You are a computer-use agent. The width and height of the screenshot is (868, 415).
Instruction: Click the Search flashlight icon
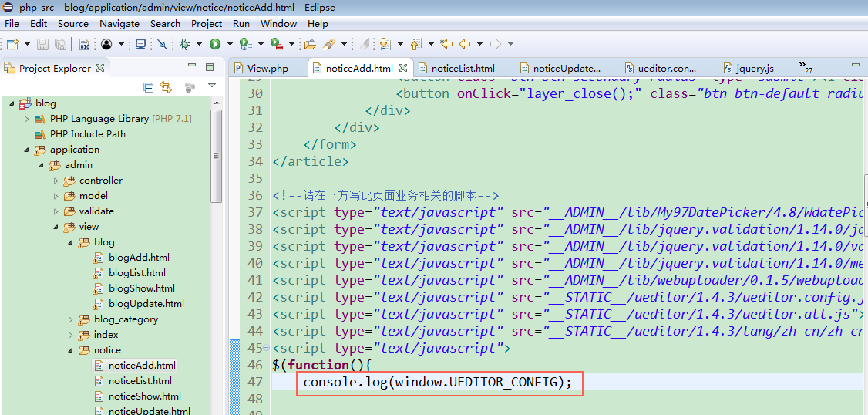tap(329, 44)
